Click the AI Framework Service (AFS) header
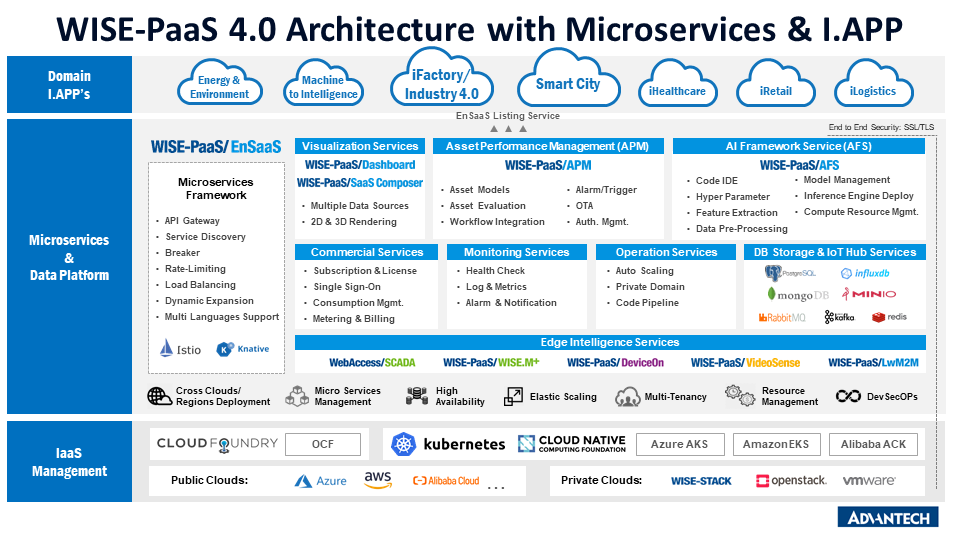Image resolution: width=960 pixels, height=540 pixels. coord(799,146)
